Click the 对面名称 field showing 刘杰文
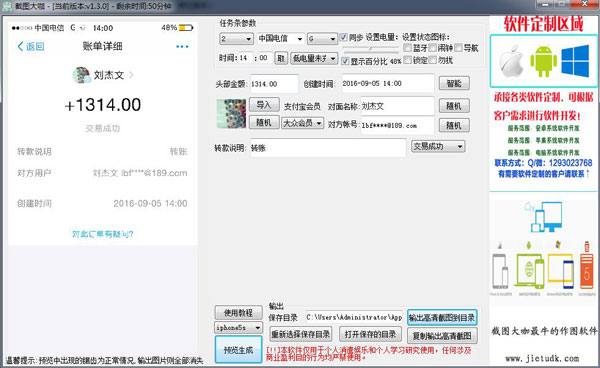 click(397, 106)
